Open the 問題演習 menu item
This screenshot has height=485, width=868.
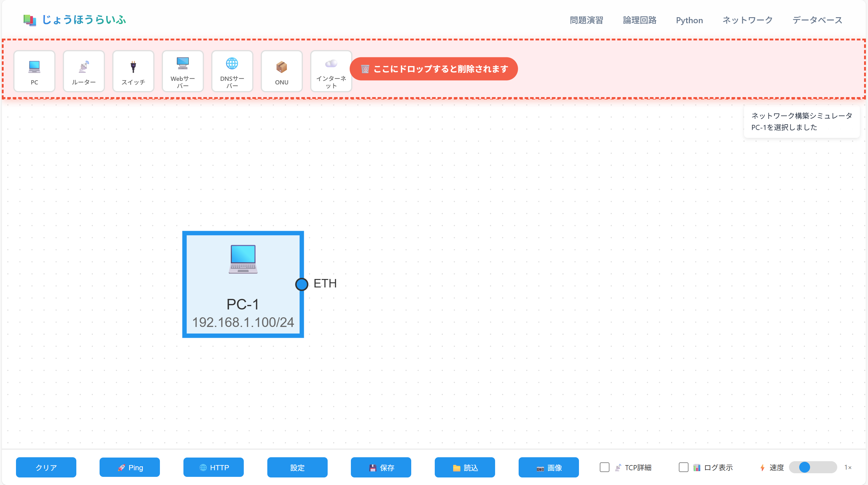click(x=586, y=20)
